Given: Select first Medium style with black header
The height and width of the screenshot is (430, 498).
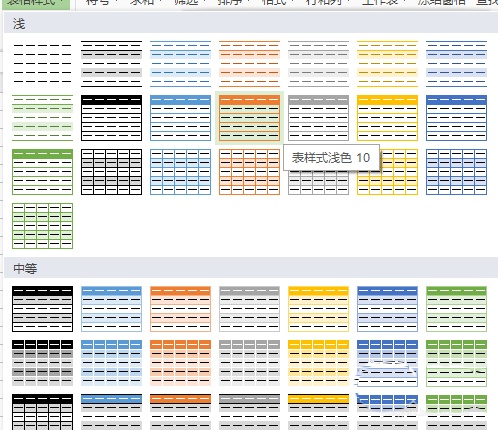Looking at the screenshot, I should pyautogui.click(x=42, y=309).
